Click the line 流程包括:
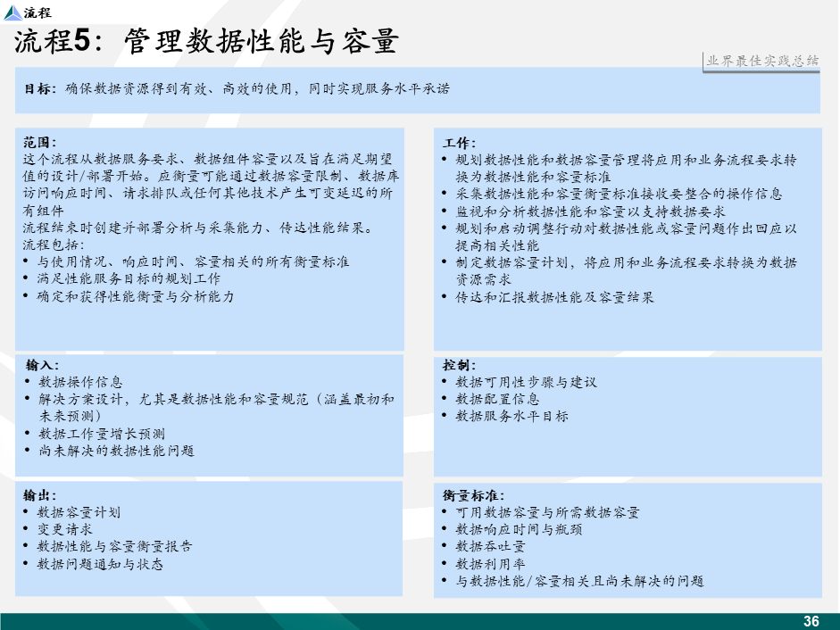The image size is (840, 630). tap(54, 245)
